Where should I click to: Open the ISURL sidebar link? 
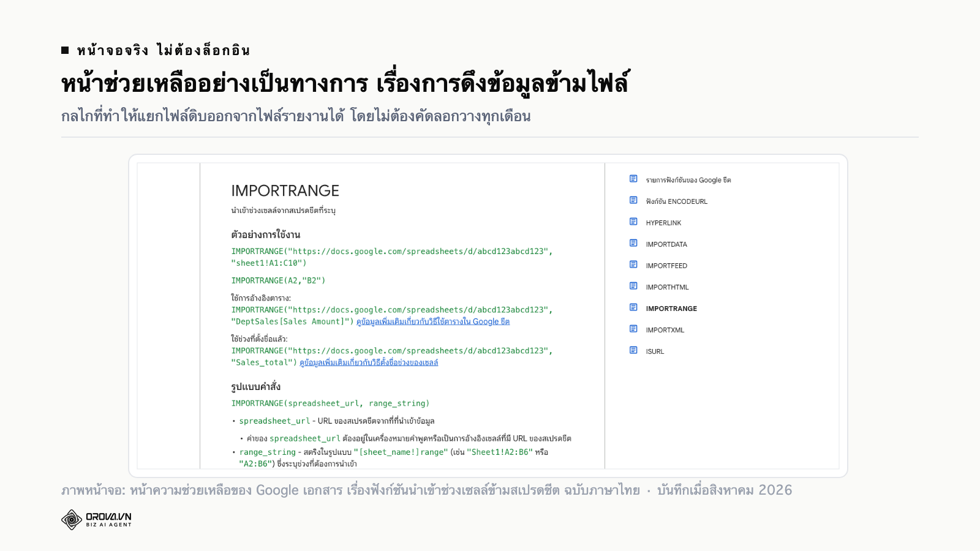coord(655,351)
